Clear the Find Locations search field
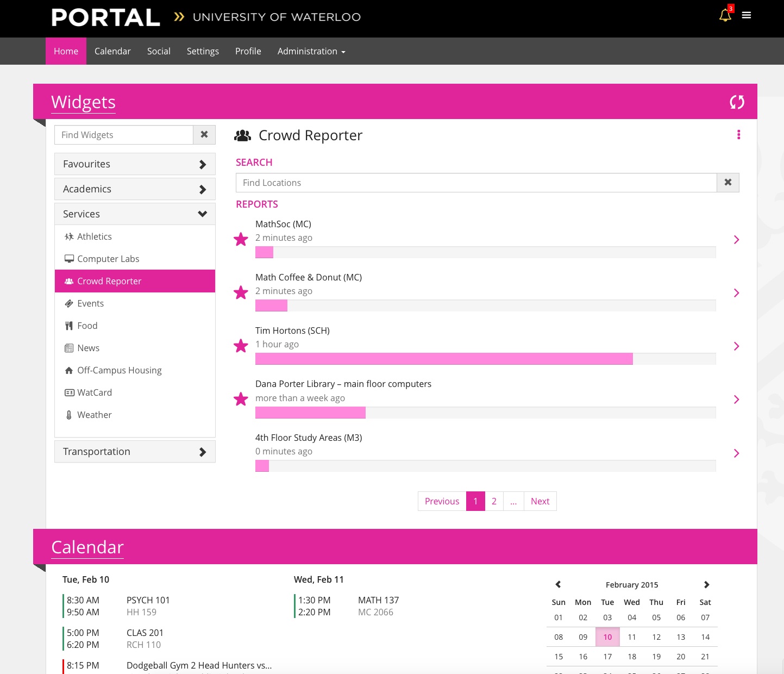 coord(728,183)
